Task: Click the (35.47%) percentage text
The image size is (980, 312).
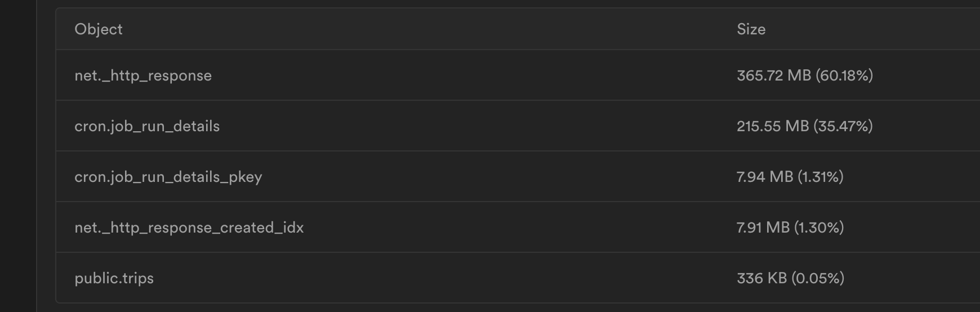Action: pyautogui.click(x=843, y=126)
